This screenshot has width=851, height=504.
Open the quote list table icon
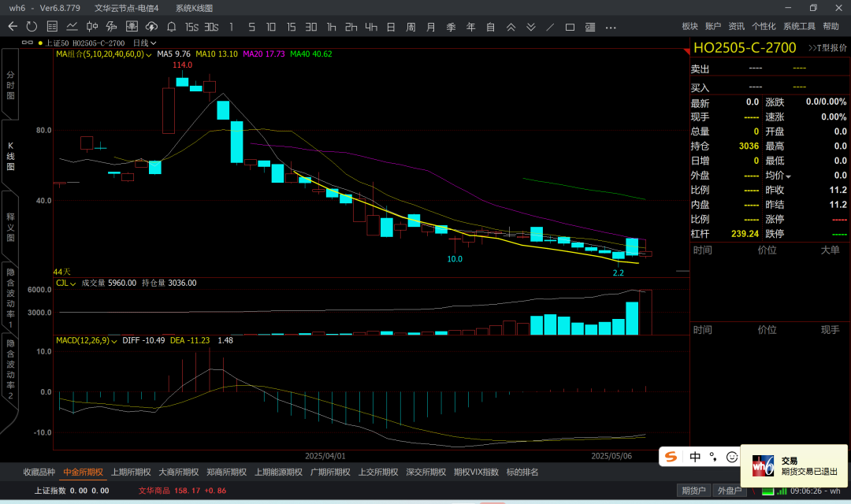pyautogui.click(x=51, y=27)
